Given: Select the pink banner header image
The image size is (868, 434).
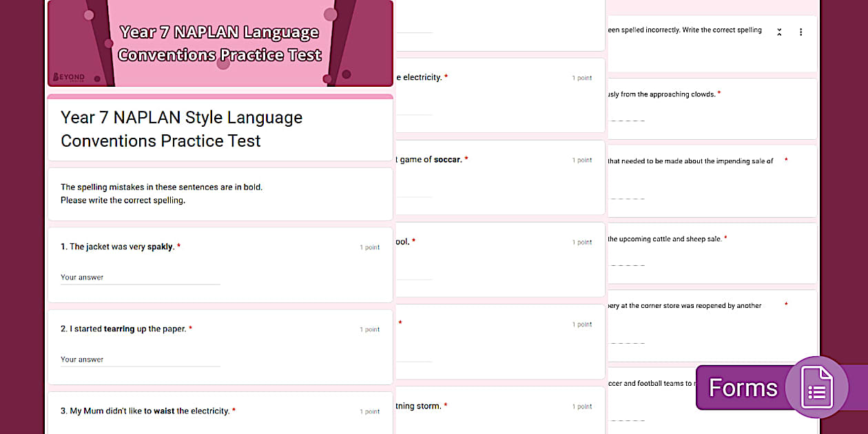Looking at the screenshot, I should click(220, 43).
